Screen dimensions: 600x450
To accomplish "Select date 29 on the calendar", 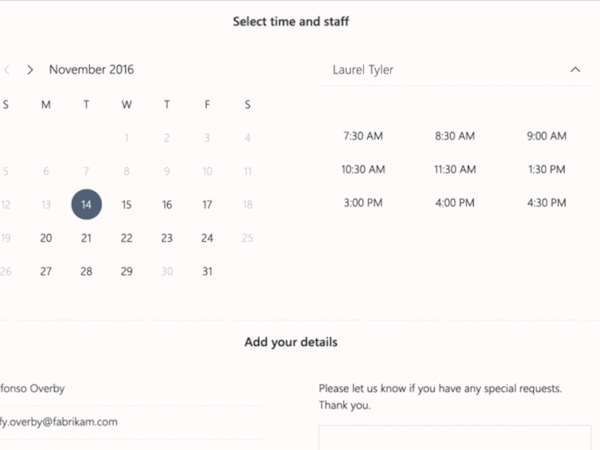I will pyautogui.click(x=127, y=271).
